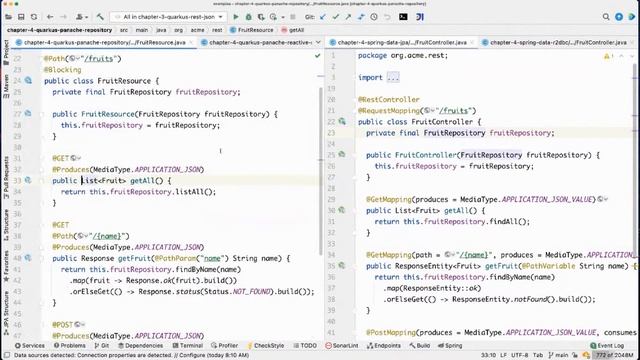Image resolution: width=640 pixels, height=360 pixels.
Task: Build project with the hammer icon
Action: 100,17
